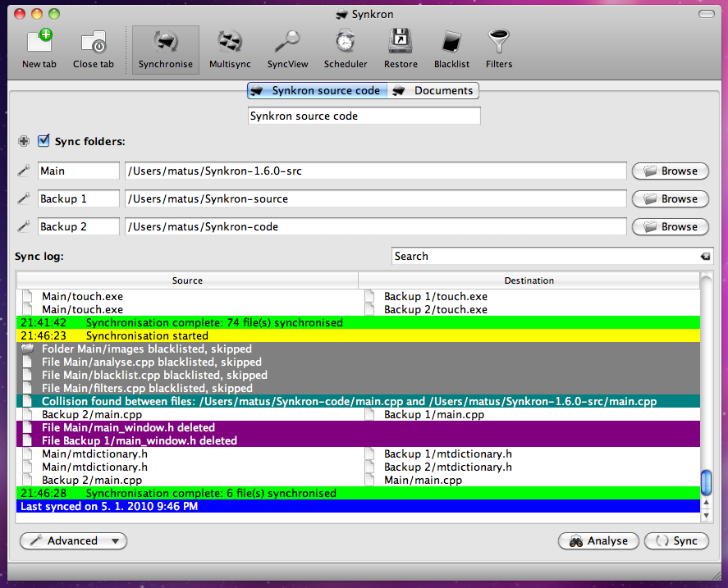Open wrench options for Main folder
Viewport: 728px width, 588px height.
(x=24, y=171)
